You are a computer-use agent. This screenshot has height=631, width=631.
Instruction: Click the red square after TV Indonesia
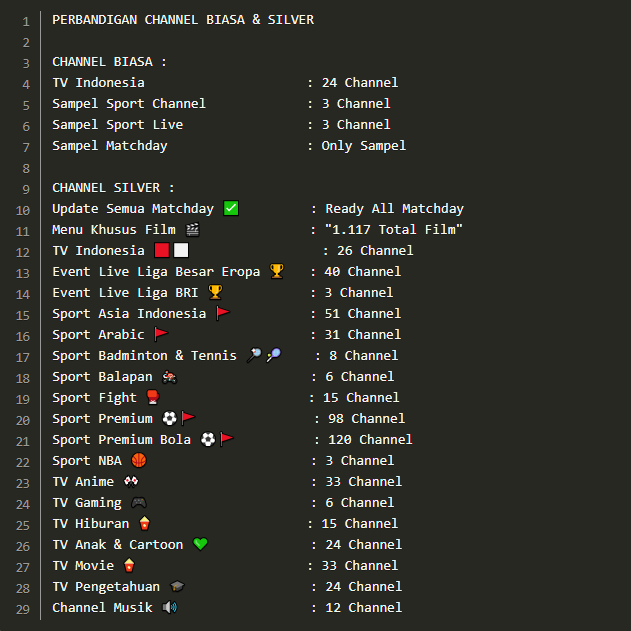[162, 250]
